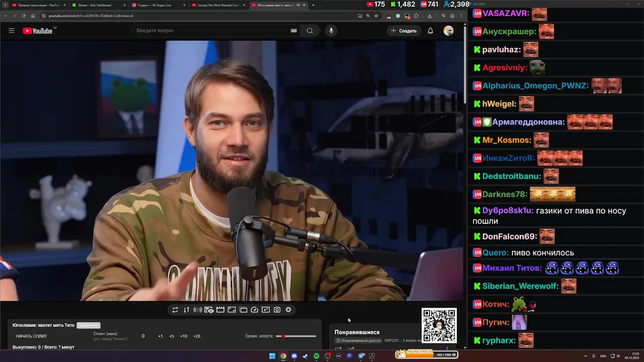The image size is (644, 362).
Task: Click the 'НАЧАТЬ СПЛИТ' button
Action: click(32, 336)
